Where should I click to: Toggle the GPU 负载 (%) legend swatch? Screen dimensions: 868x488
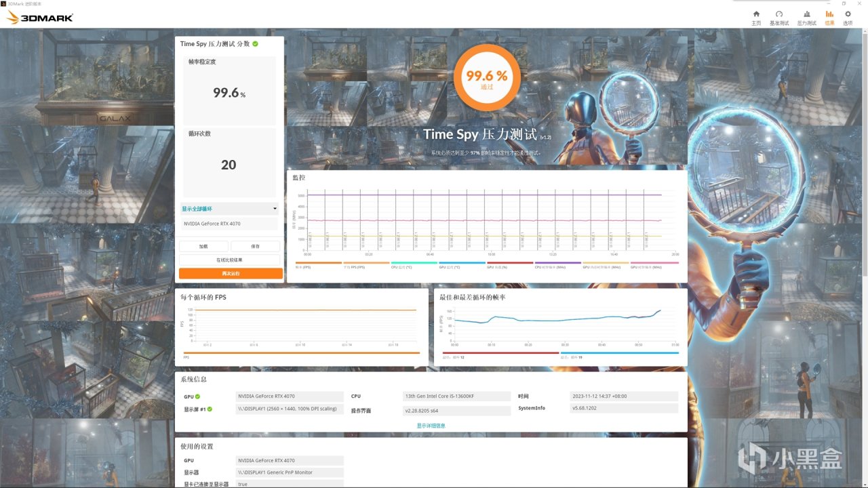(510, 263)
